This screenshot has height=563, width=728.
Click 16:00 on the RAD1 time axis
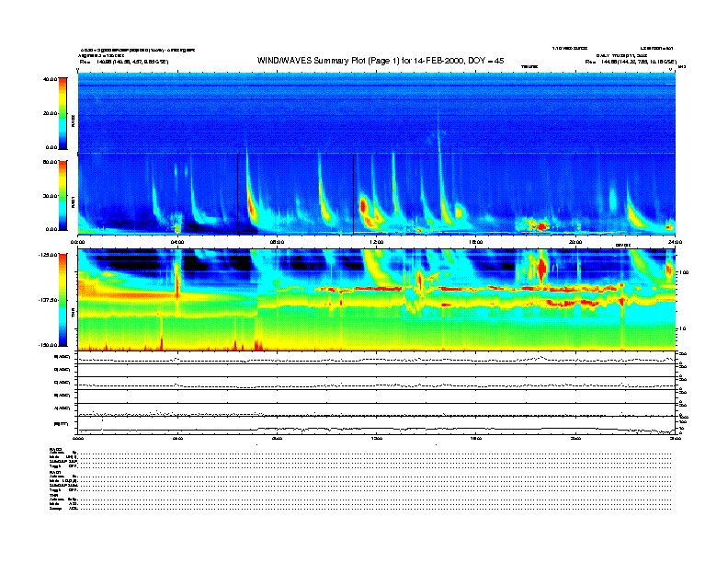(x=476, y=242)
